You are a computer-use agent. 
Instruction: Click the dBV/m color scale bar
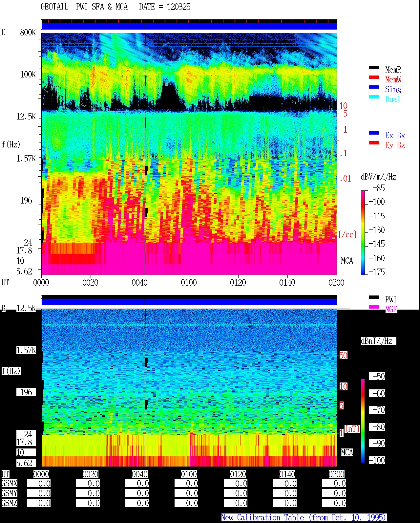[x=363, y=232]
